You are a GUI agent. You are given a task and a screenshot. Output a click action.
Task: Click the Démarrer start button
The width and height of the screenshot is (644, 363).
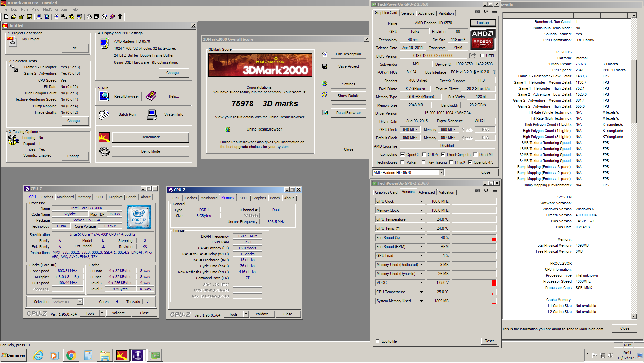(x=13, y=356)
